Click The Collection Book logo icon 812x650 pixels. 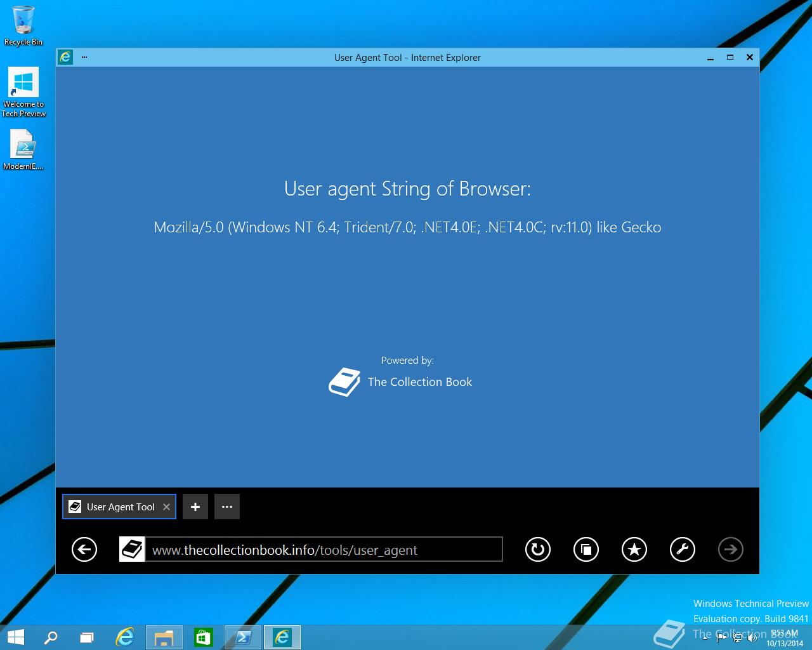pos(344,382)
